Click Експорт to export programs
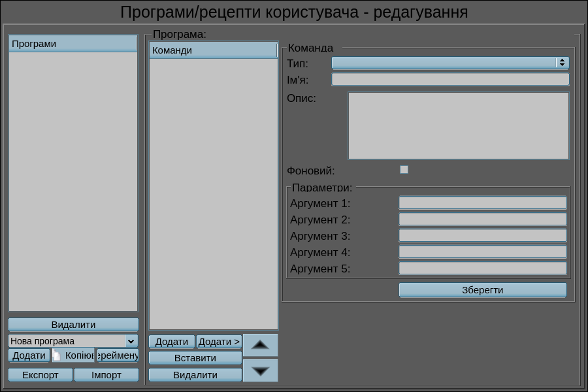The height and width of the screenshot is (392, 588). (x=41, y=375)
